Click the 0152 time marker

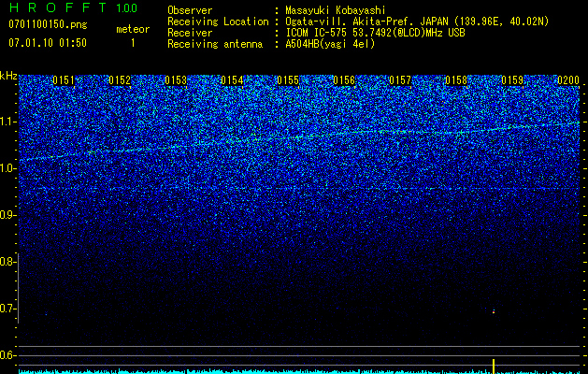pyautogui.click(x=120, y=80)
